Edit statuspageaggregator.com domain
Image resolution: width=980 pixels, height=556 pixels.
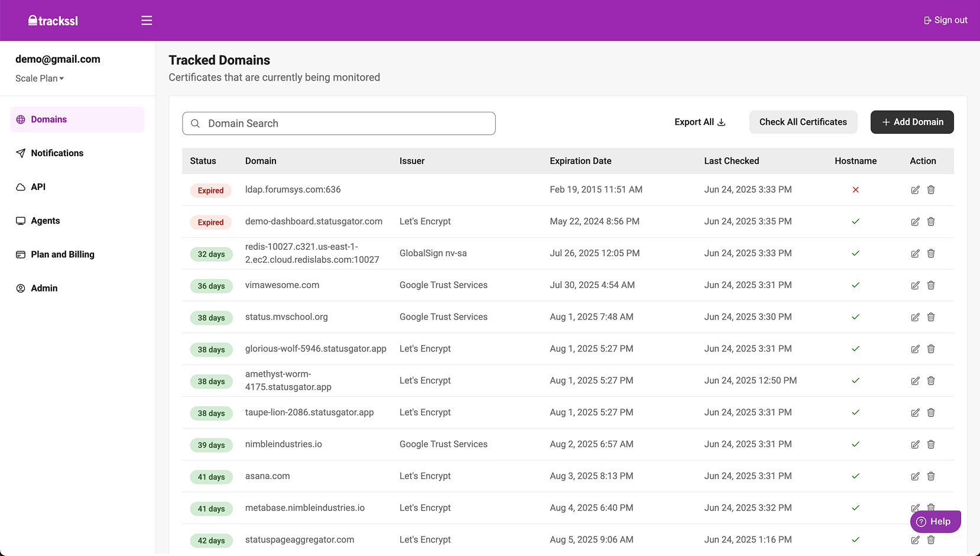[x=915, y=540]
